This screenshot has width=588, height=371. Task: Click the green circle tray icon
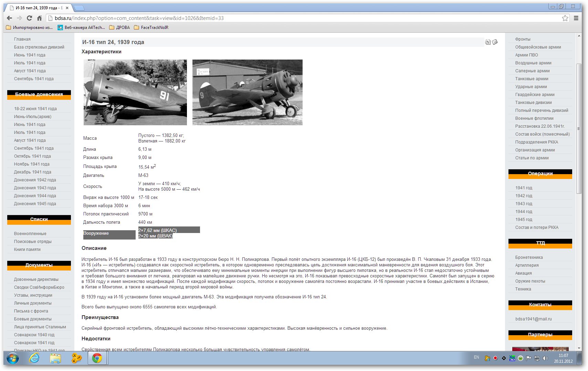click(x=521, y=358)
